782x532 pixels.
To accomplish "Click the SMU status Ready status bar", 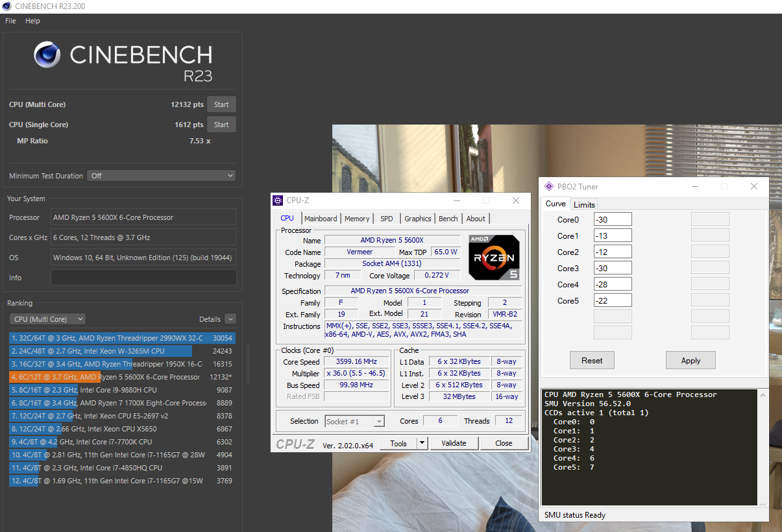I will click(655, 515).
